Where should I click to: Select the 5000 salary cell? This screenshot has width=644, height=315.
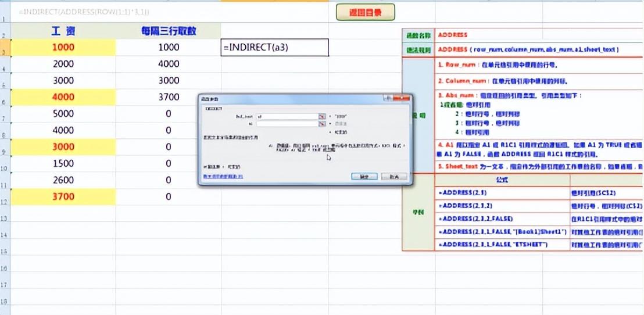point(63,113)
